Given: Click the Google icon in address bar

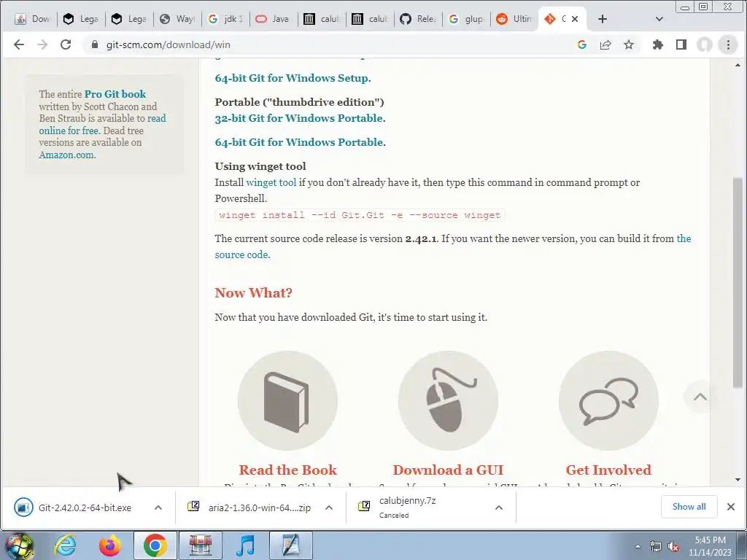Looking at the screenshot, I should click(x=581, y=44).
